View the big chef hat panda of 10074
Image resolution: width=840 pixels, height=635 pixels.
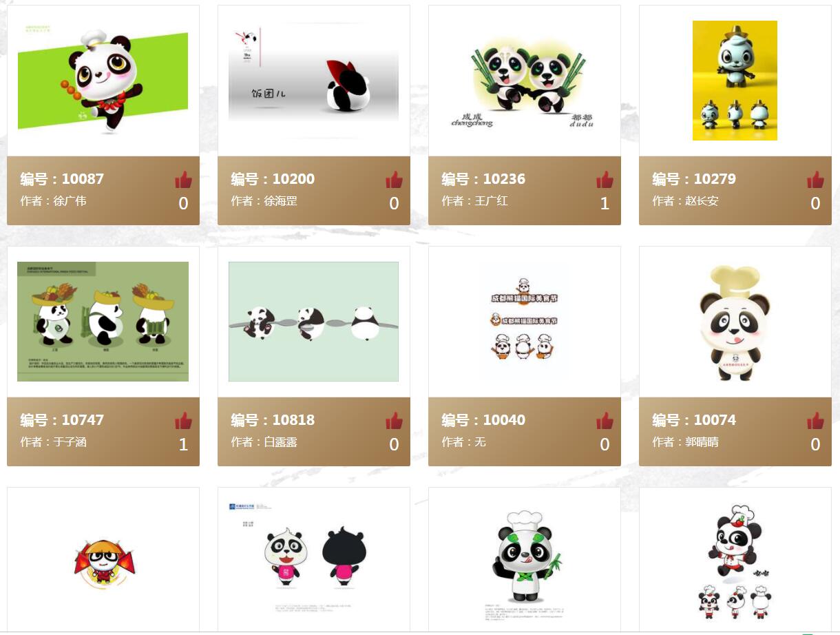point(735,322)
